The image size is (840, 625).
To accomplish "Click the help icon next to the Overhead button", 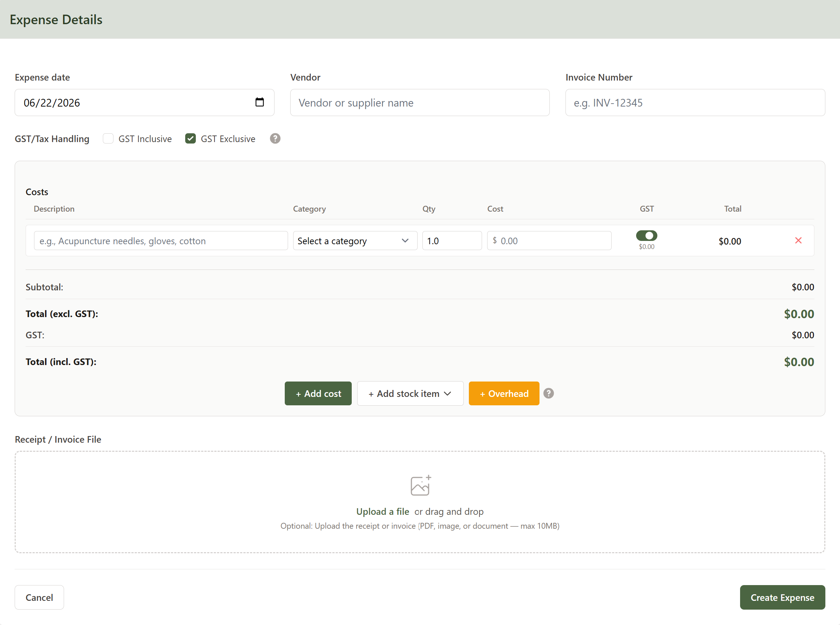I will 548,394.
